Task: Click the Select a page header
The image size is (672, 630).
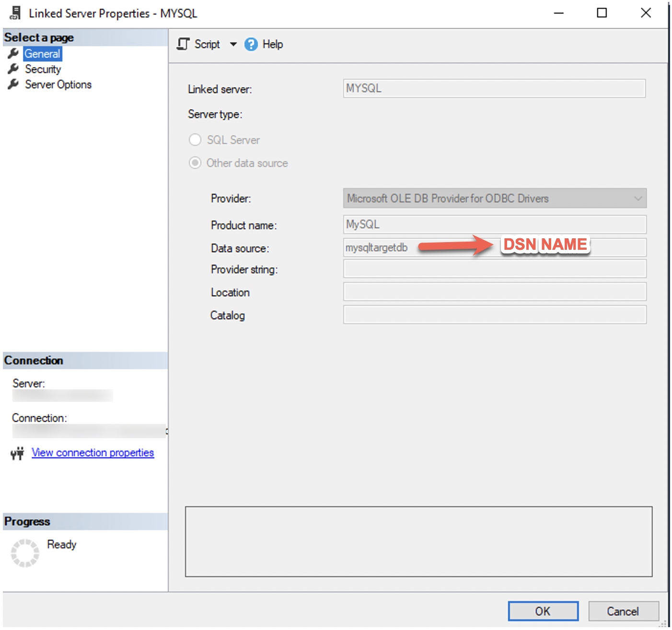Action: point(85,37)
